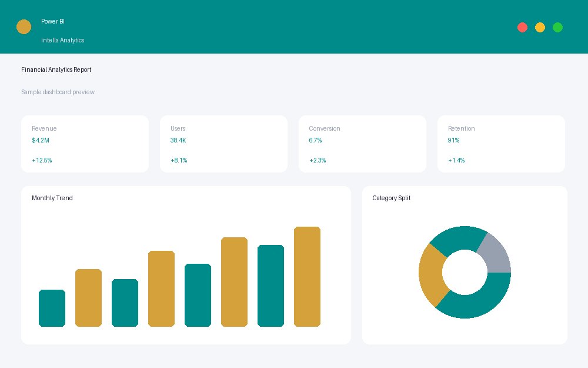This screenshot has width=588, height=368.
Task: Select the gray donut chart segment
Action: pos(495,254)
